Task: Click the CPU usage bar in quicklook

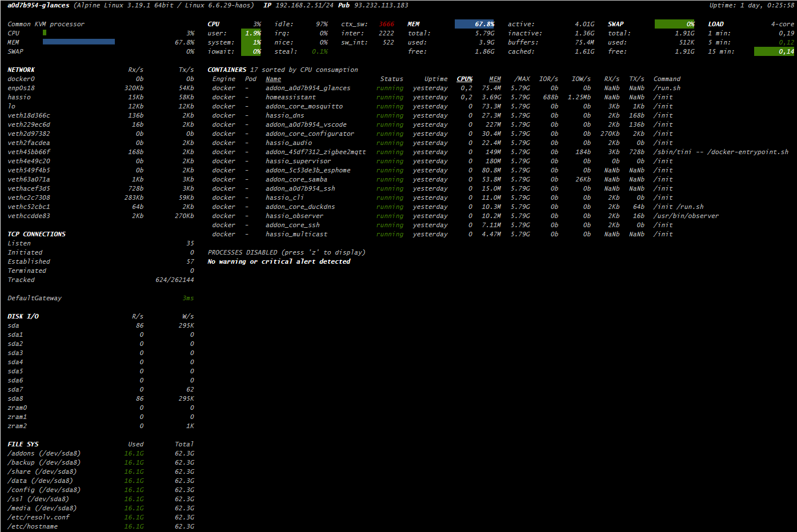Action: tap(45, 33)
